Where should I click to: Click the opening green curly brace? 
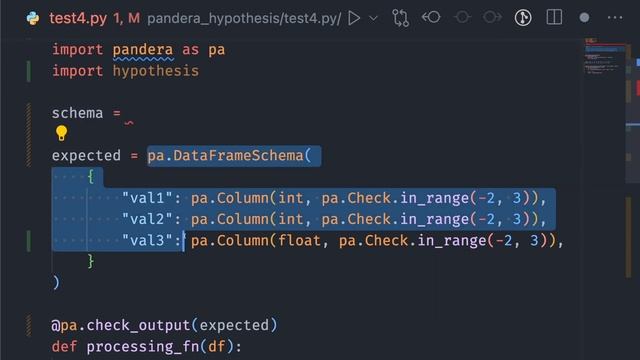[91, 177]
